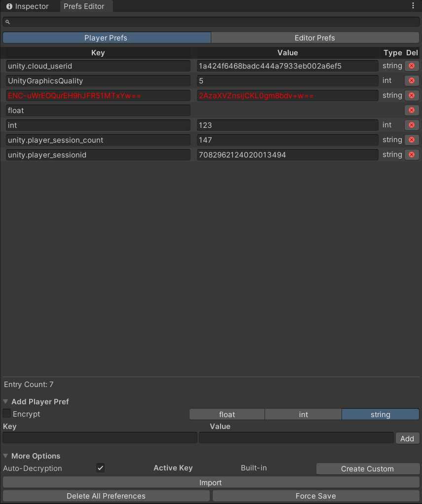
Task: Select the float value type
Action: [227, 414]
